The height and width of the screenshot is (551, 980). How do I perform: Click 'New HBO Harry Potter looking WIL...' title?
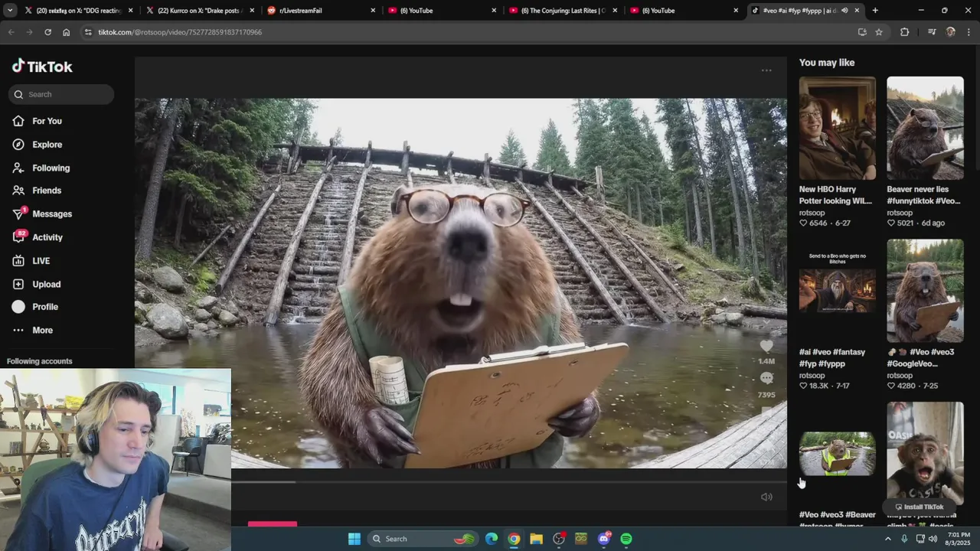click(x=835, y=195)
